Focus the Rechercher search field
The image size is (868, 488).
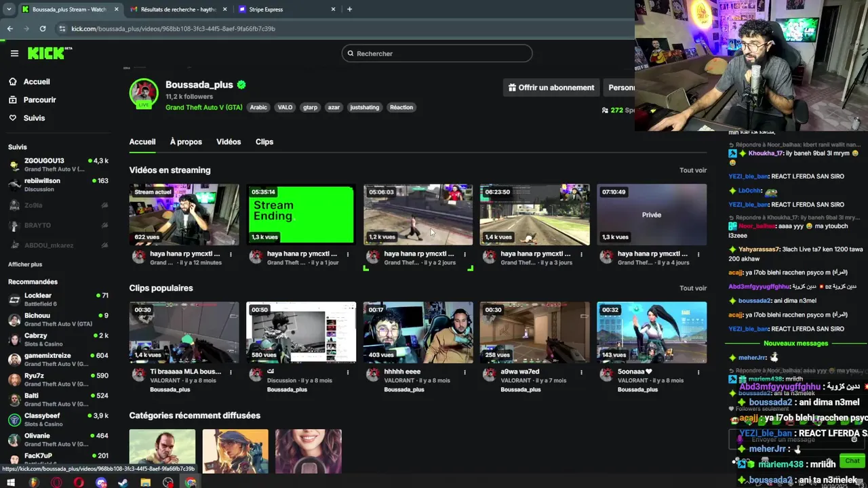[x=437, y=54]
